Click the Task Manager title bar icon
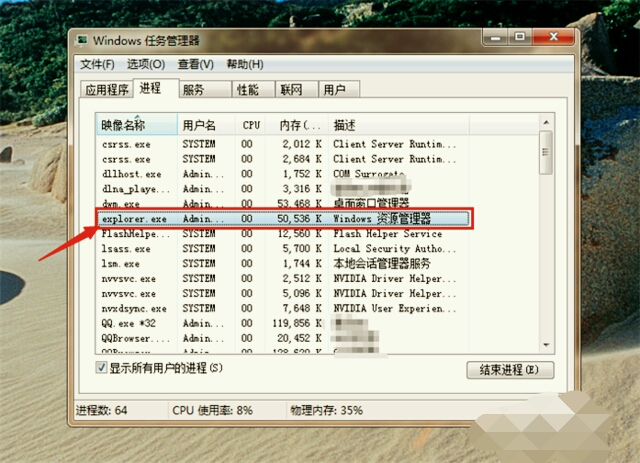Image resolution: width=640 pixels, height=463 pixels. point(82,40)
